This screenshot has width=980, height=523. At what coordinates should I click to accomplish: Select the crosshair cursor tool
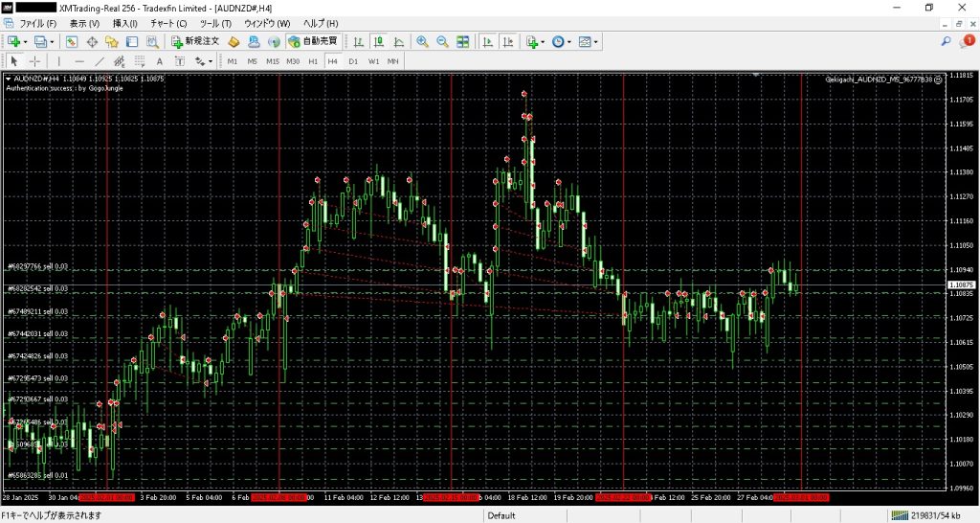tap(34, 61)
